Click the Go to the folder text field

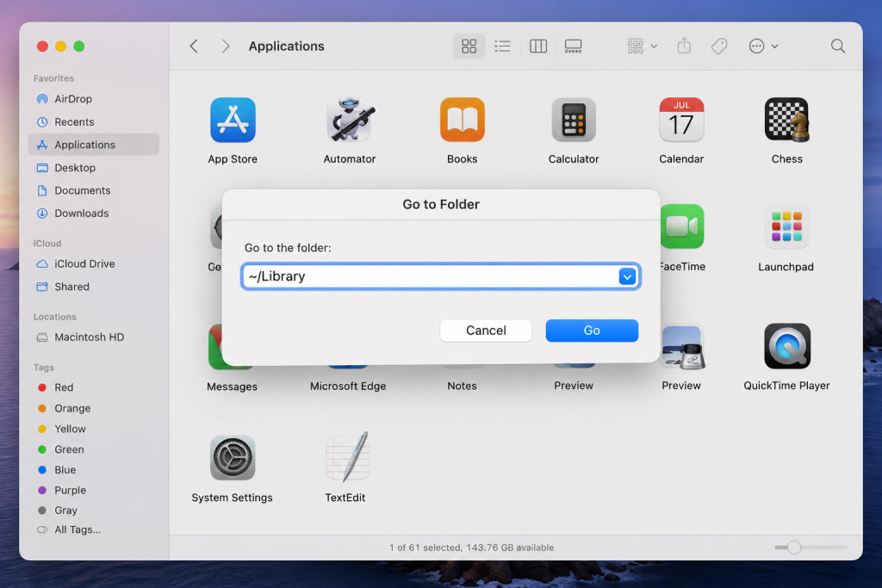[441, 276]
